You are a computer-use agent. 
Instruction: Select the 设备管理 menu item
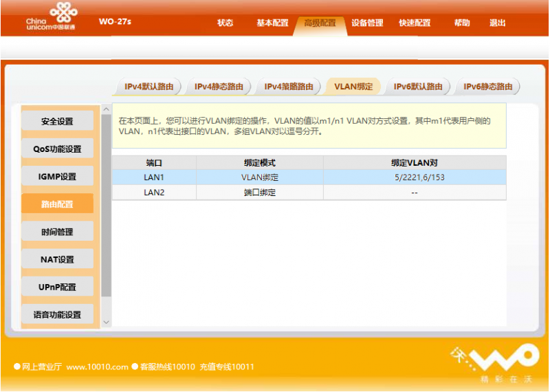click(x=367, y=23)
